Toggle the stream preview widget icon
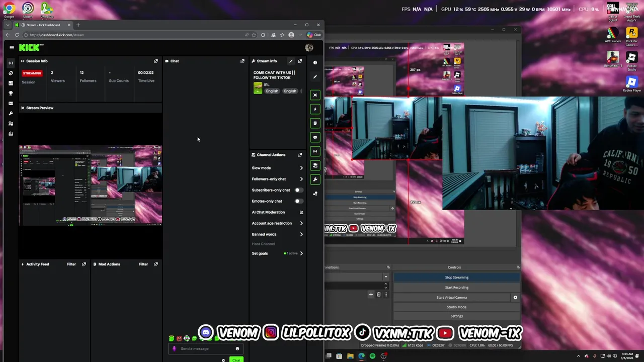 [315, 95]
